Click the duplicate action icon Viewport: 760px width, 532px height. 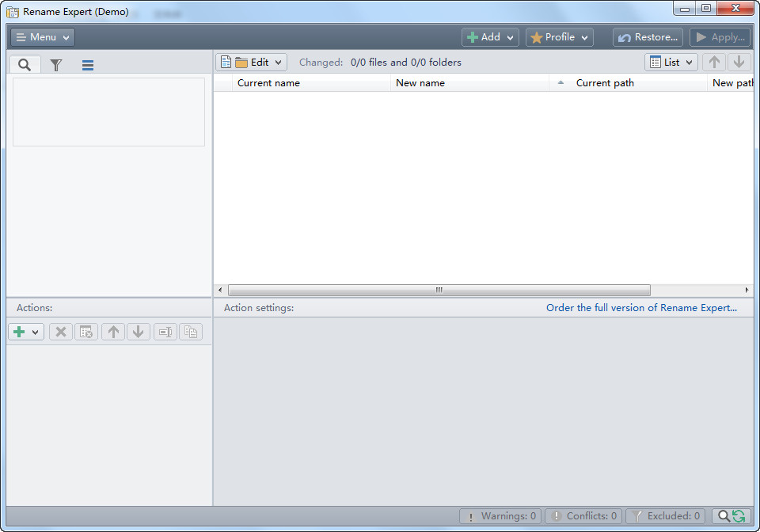click(191, 332)
